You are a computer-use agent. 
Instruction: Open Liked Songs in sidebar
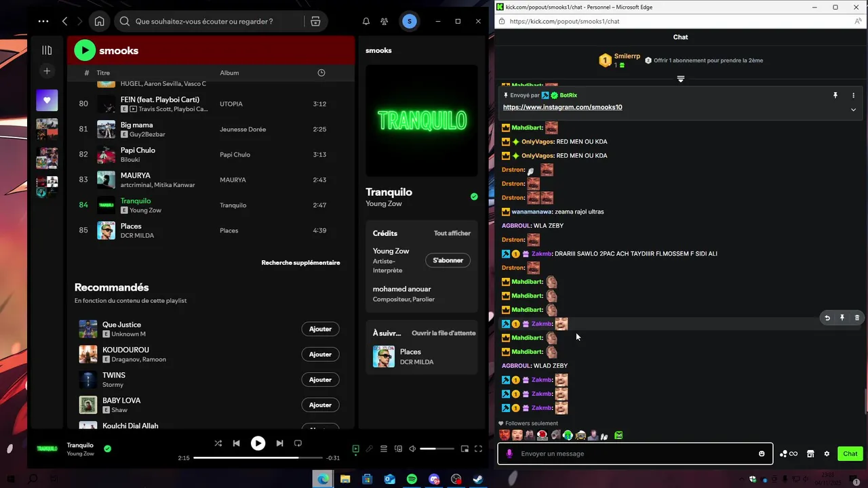[47, 100]
